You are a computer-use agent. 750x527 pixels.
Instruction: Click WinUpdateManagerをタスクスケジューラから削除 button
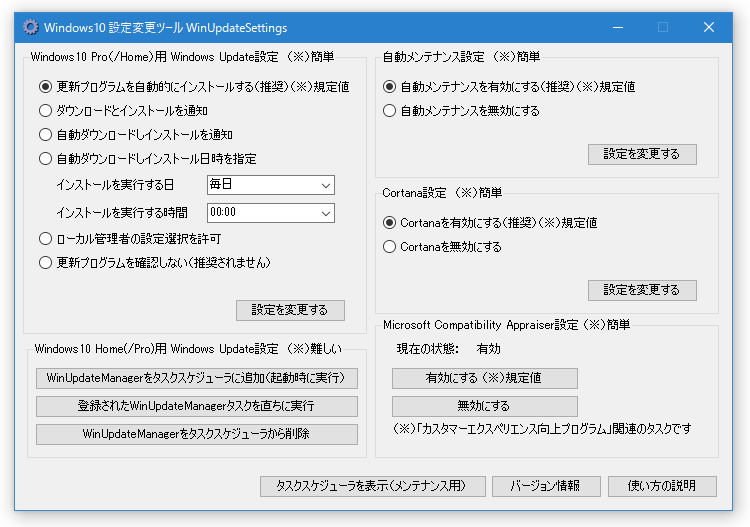point(197,434)
